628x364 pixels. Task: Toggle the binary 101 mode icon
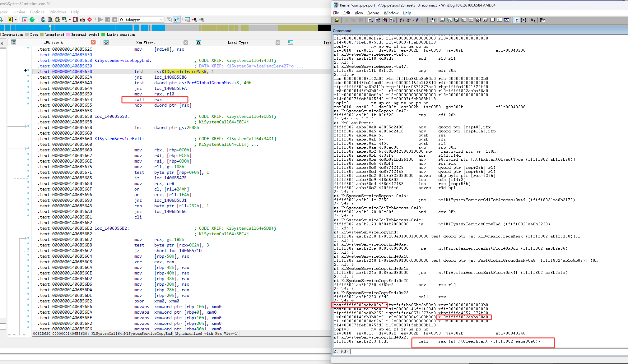[523, 20]
